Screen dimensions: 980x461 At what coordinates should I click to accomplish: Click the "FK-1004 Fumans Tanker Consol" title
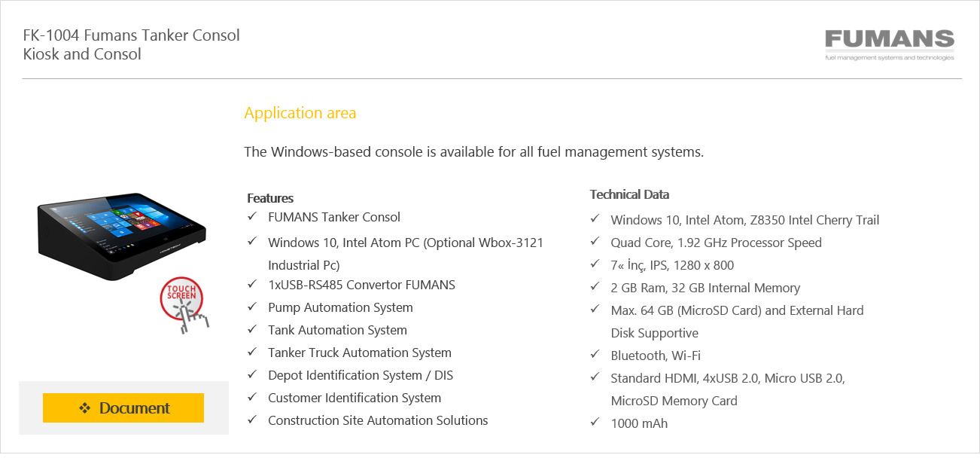(132, 35)
